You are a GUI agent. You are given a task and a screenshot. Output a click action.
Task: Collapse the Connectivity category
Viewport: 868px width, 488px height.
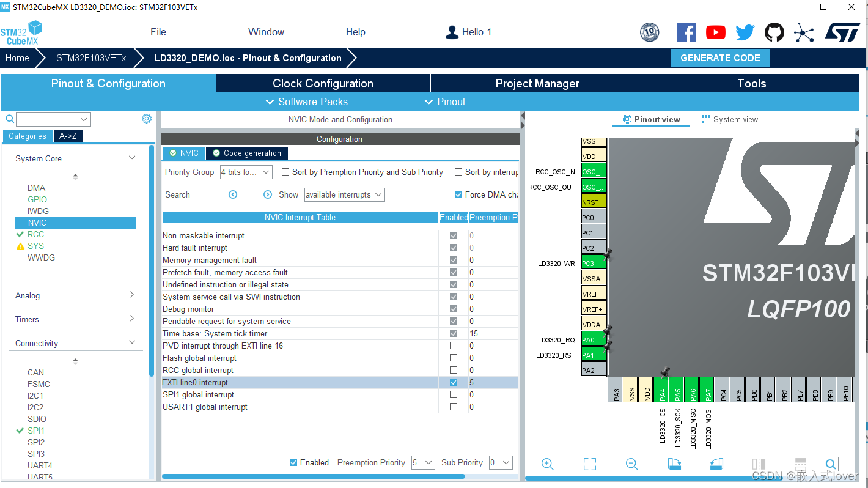coord(132,342)
